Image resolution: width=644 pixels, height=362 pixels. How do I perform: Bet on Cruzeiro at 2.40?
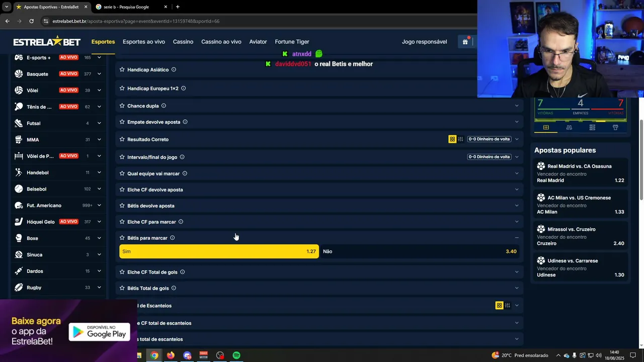tap(581, 236)
